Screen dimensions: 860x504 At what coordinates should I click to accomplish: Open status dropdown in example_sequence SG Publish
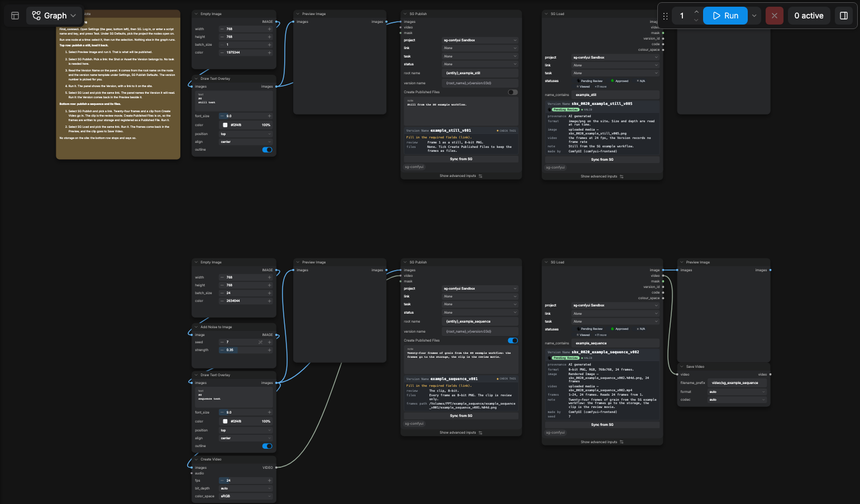pos(480,313)
